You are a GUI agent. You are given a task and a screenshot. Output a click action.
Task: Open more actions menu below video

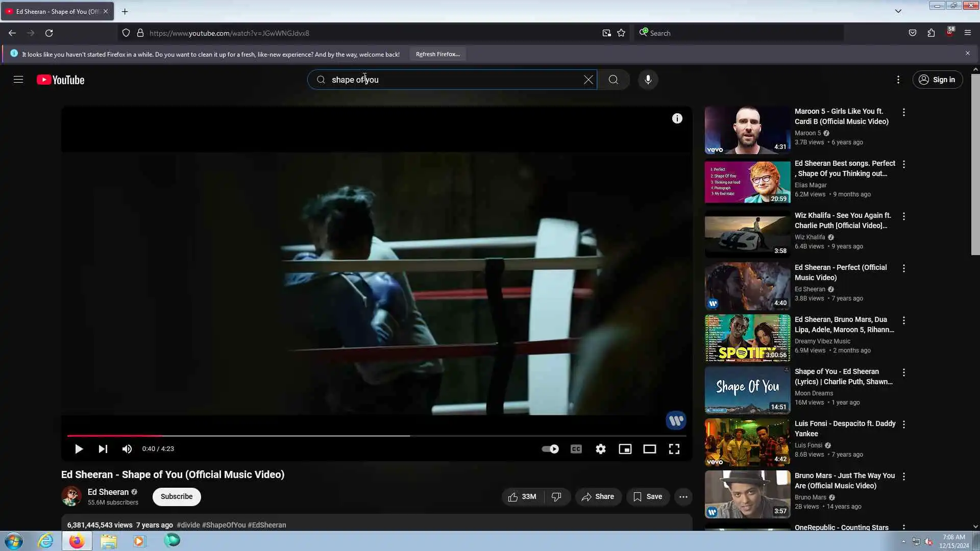pyautogui.click(x=683, y=496)
